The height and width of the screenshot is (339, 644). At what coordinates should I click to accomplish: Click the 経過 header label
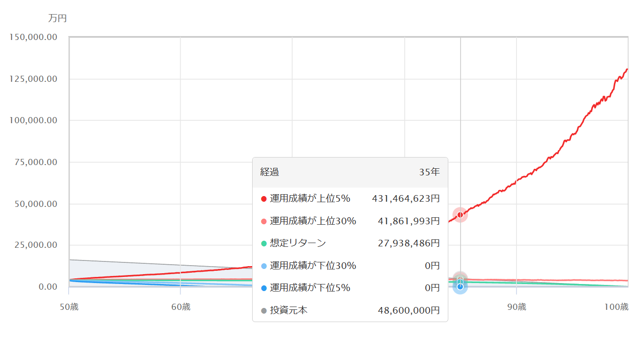[x=270, y=172]
